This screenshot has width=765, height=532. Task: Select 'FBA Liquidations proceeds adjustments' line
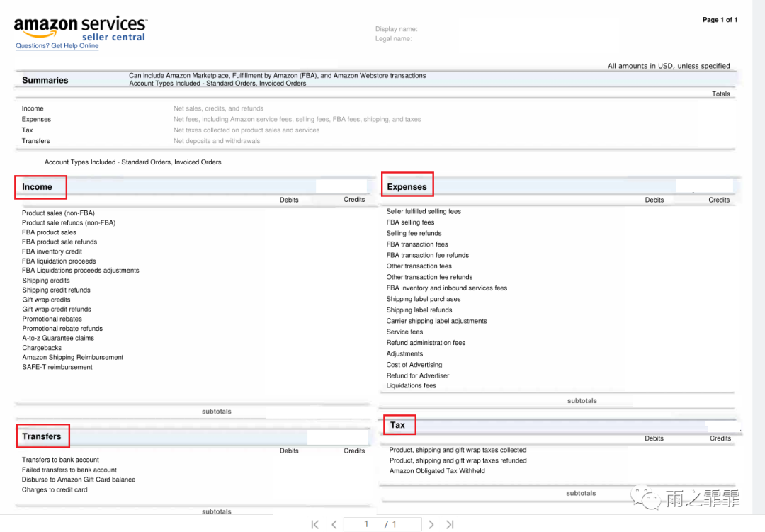tap(81, 271)
